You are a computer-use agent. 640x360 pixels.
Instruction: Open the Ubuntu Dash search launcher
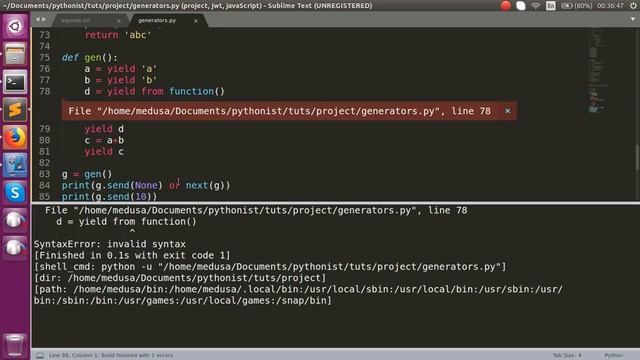pyautogui.click(x=15, y=27)
